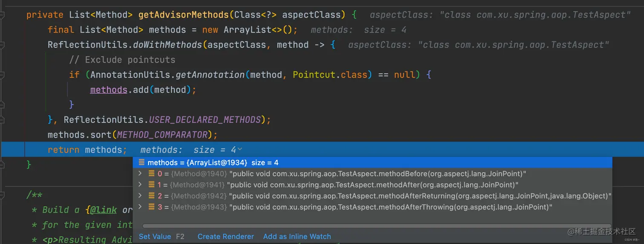Screen dimensions: 644x244
Task: Click the USER_DECLARED_METHODS constant
Action: click(204, 119)
